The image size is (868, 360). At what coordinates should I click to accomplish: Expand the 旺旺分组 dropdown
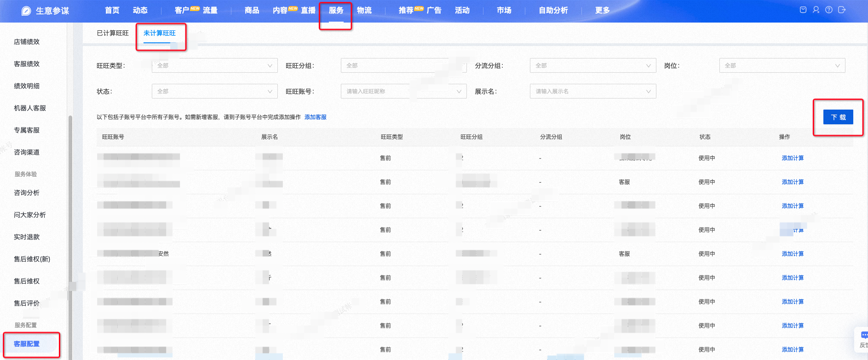tap(404, 65)
